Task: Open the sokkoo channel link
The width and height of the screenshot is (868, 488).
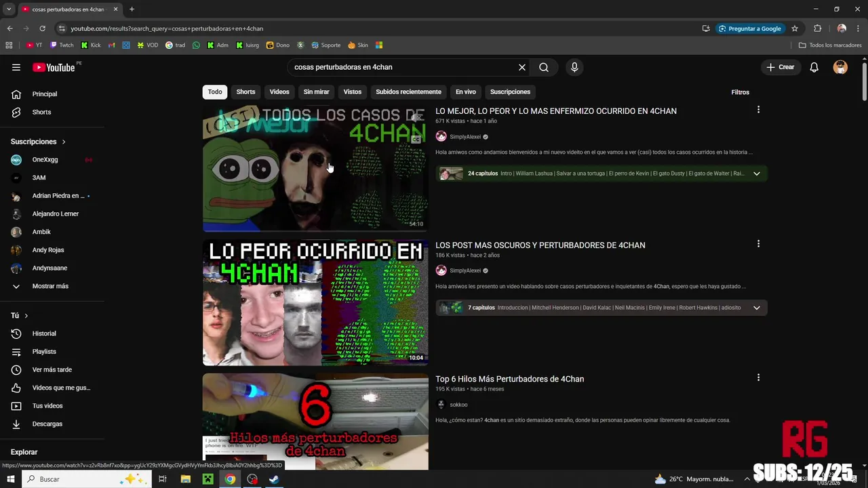Action: (458, 405)
